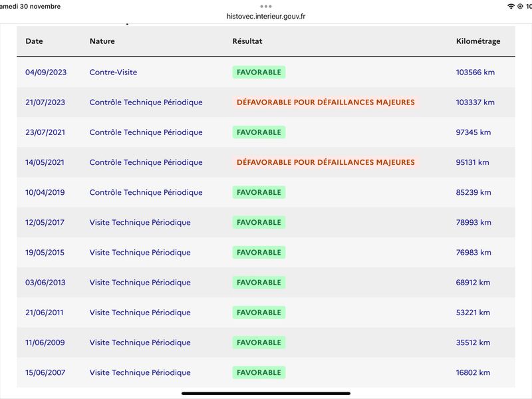Select the 53221 km mileage value
Image resolution: width=532 pixels, height=399 pixels.
pos(473,313)
